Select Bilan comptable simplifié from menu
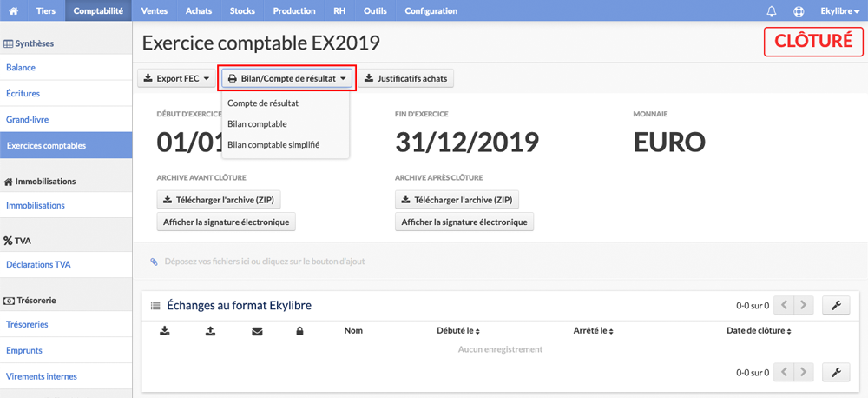Image resolution: width=868 pixels, height=398 pixels. click(273, 144)
